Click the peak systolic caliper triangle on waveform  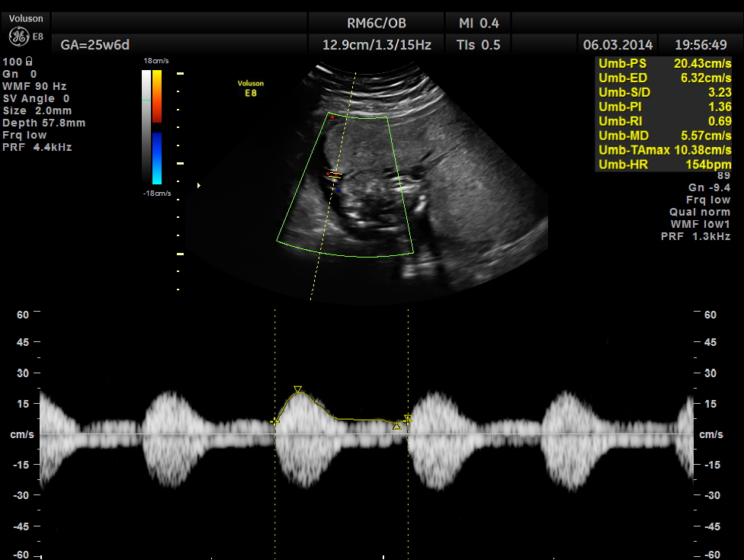point(298,389)
